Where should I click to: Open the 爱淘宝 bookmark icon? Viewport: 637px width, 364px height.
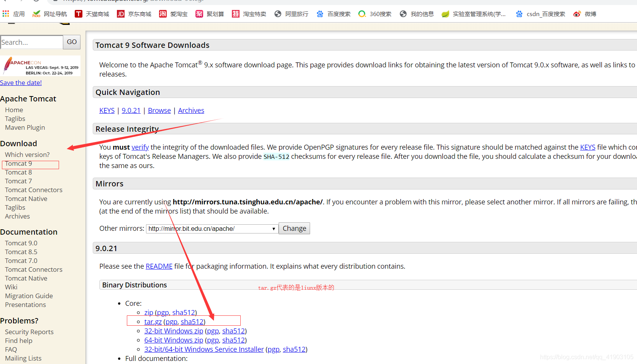[x=163, y=14]
